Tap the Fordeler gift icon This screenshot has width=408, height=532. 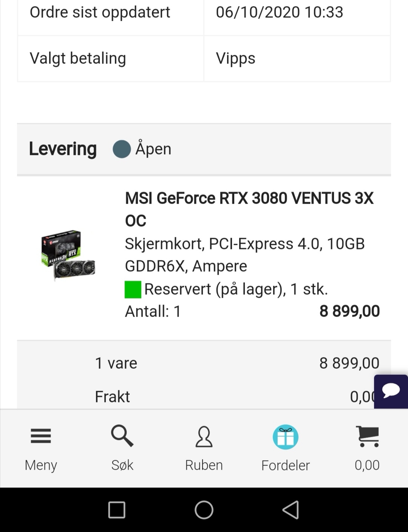click(286, 437)
